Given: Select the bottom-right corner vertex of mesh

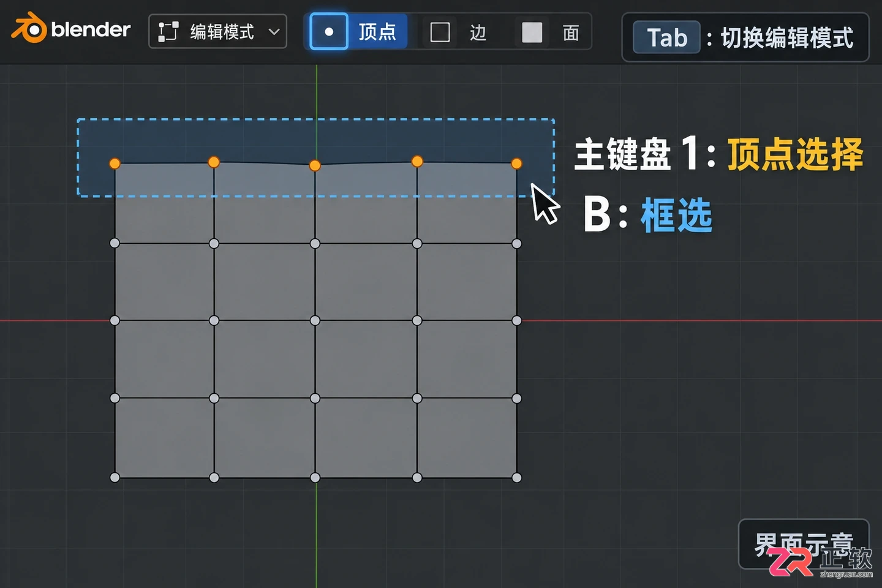Looking at the screenshot, I should pyautogui.click(x=516, y=477).
